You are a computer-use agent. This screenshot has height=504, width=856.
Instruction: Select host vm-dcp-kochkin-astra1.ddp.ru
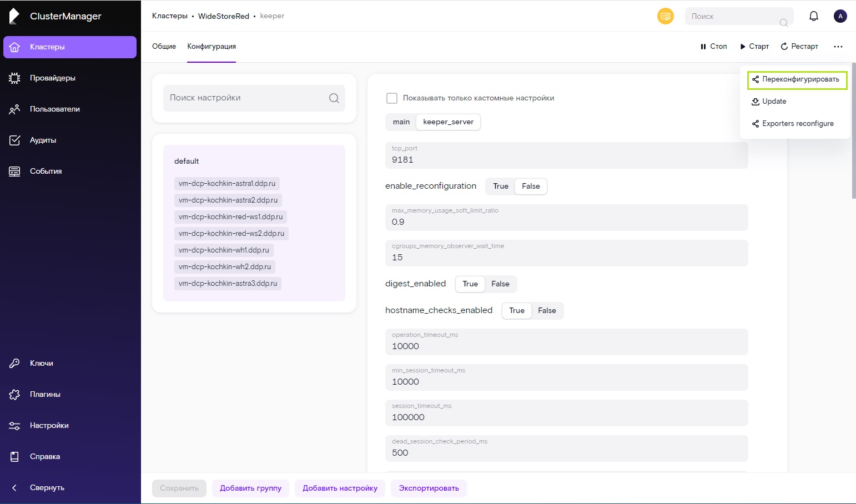[x=226, y=184]
